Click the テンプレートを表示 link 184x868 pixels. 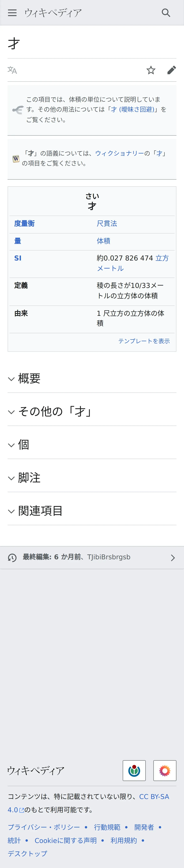144,341
